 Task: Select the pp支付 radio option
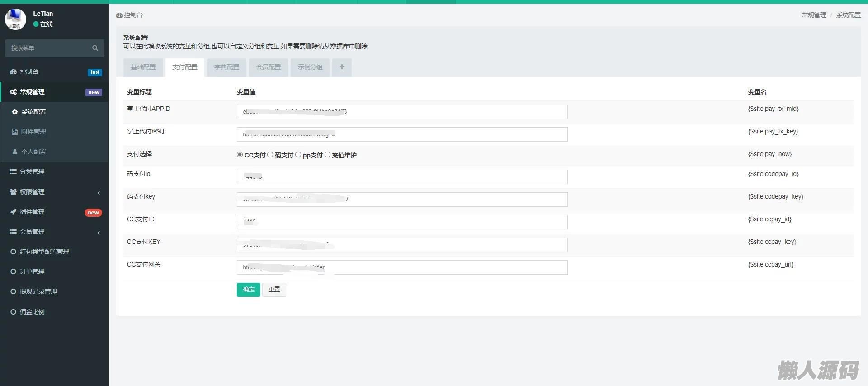298,155
